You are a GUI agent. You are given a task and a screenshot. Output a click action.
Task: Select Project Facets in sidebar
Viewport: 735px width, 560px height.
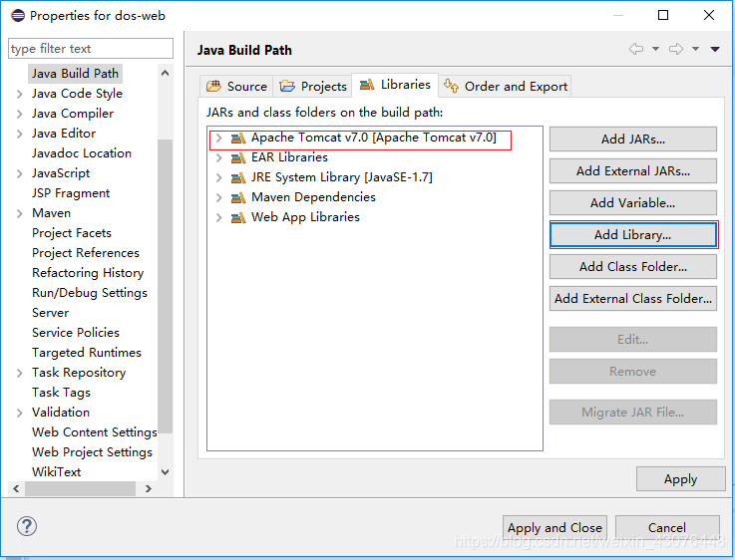coord(72,233)
